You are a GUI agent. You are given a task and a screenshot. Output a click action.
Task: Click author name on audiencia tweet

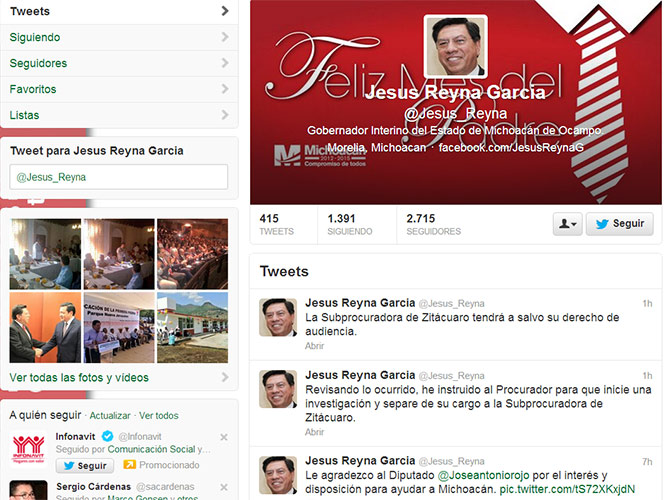[360, 303]
